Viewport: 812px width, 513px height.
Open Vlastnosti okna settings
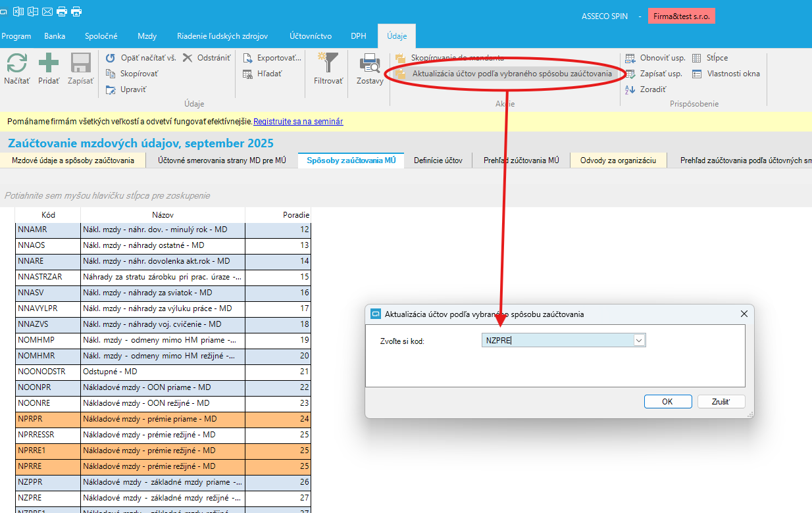coord(698,74)
